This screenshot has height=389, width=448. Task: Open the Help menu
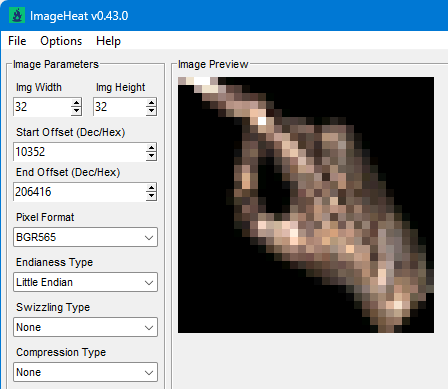click(108, 41)
